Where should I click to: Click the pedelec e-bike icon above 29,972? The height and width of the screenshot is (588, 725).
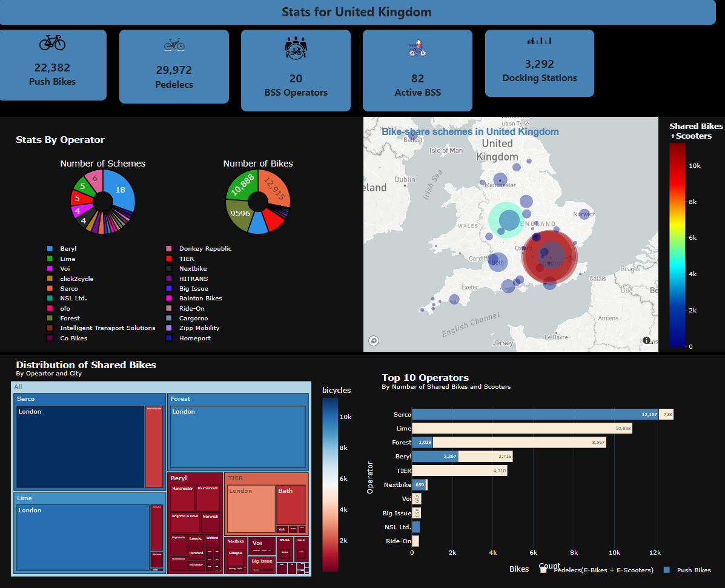coord(174,44)
